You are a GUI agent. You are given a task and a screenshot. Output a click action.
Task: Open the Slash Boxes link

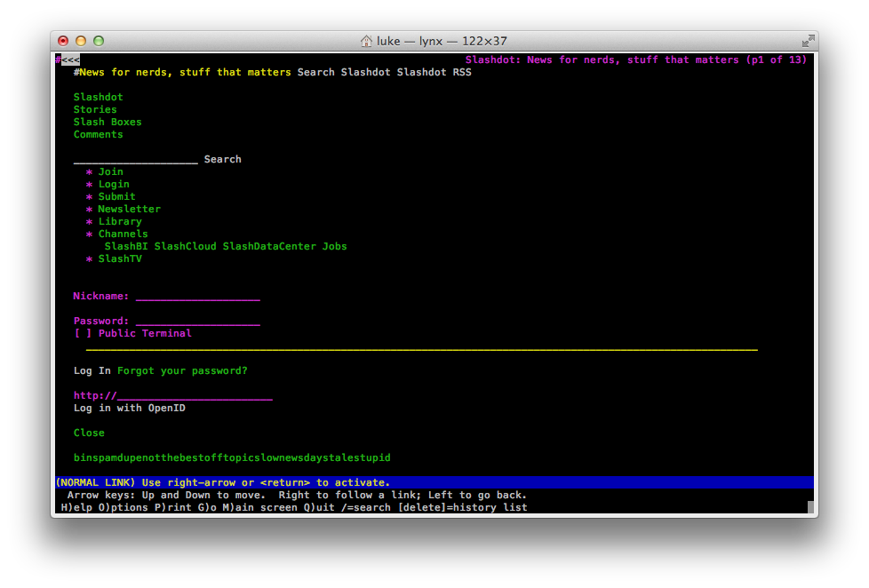click(108, 123)
